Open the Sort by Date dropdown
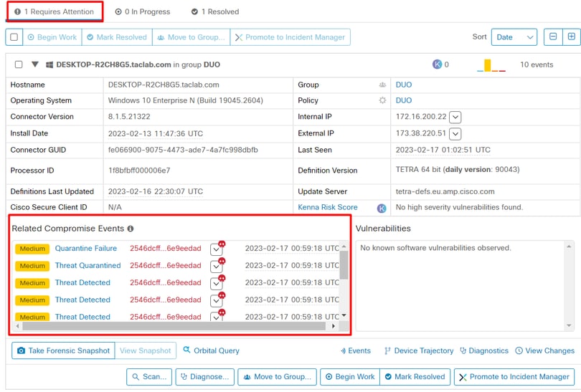Screen dimensions: 581x392 click(514, 37)
